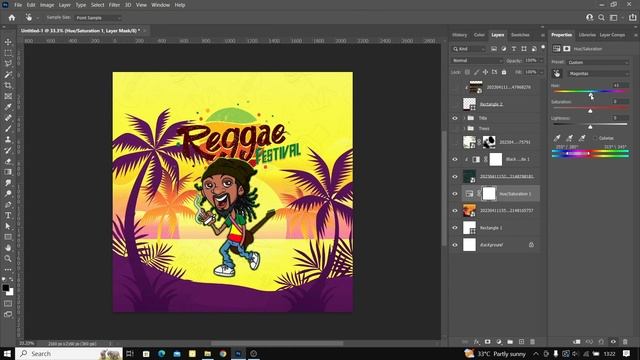Select the Dodge tool
Screen dimensions: 640x360
[x=8, y=193]
